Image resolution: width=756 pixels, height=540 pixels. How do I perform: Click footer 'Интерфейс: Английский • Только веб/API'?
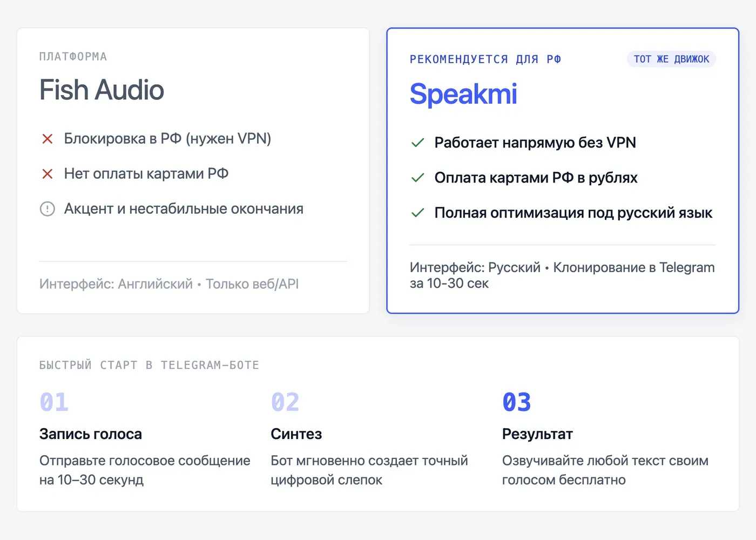point(169,284)
